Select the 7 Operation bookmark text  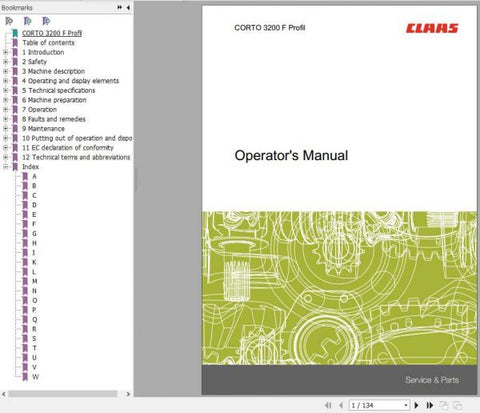coord(39,110)
